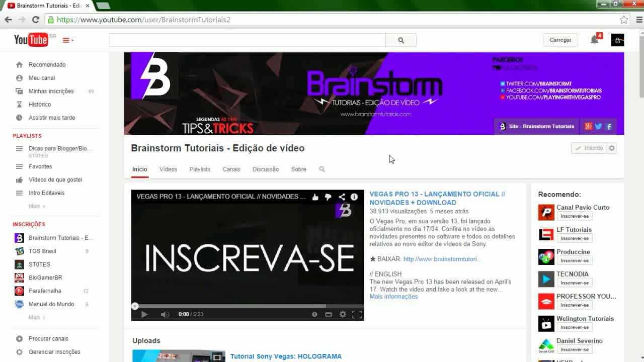Screen dimensions: 644x362
Task: Subscribe to Canal Pavio Curto
Action: point(575,216)
